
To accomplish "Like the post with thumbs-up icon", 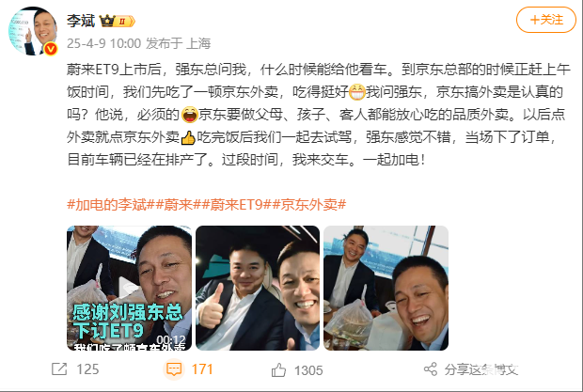I will coord(279,370).
